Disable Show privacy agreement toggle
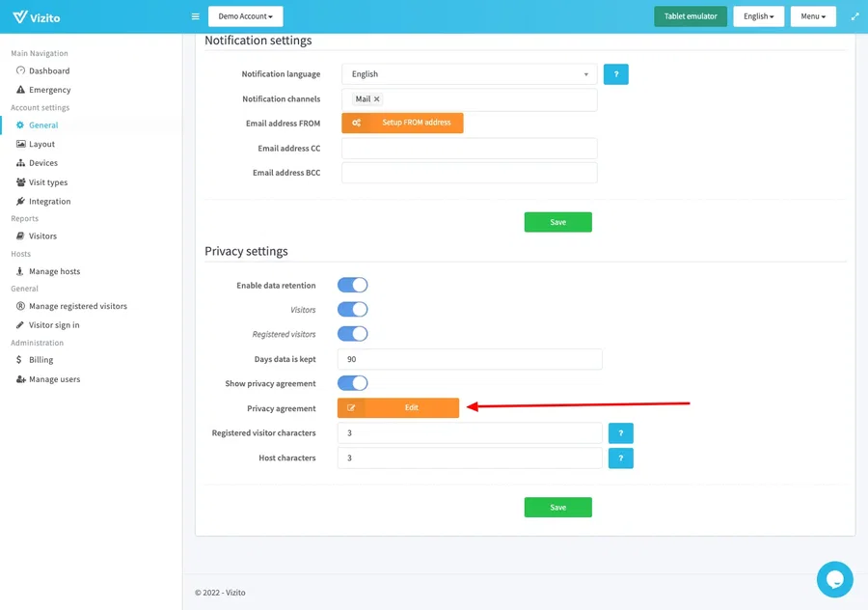This screenshot has height=610, width=868. pyautogui.click(x=352, y=383)
